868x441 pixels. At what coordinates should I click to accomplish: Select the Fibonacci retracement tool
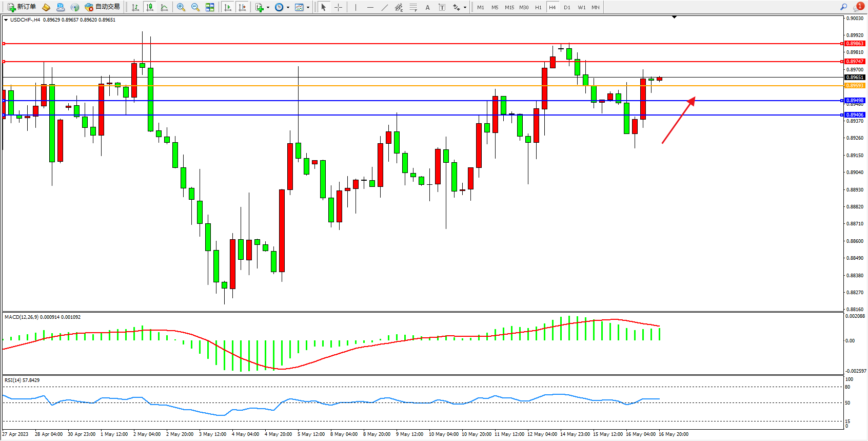pos(413,7)
